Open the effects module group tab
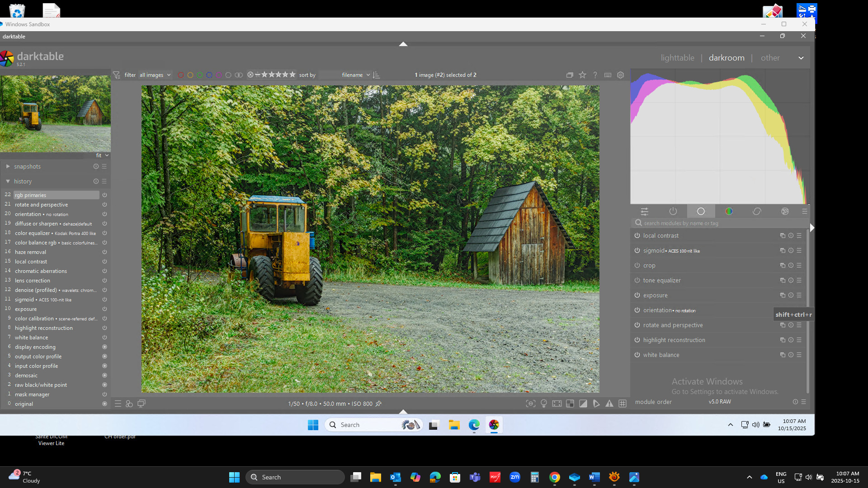The width and height of the screenshot is (868, 488). click(785, 211)
